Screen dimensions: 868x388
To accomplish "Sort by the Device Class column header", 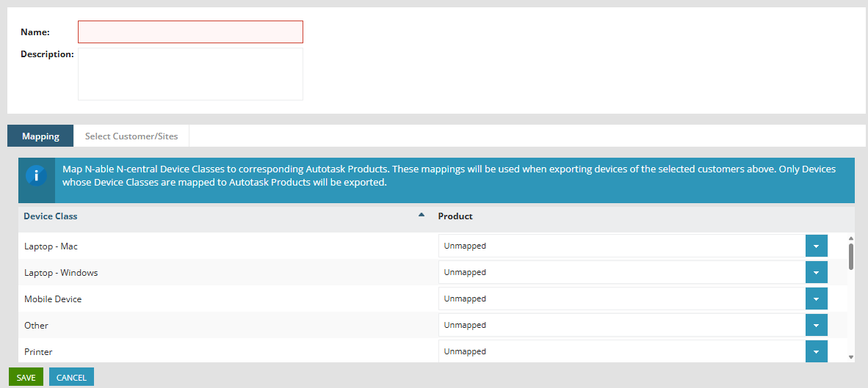I will click(51, 216).
